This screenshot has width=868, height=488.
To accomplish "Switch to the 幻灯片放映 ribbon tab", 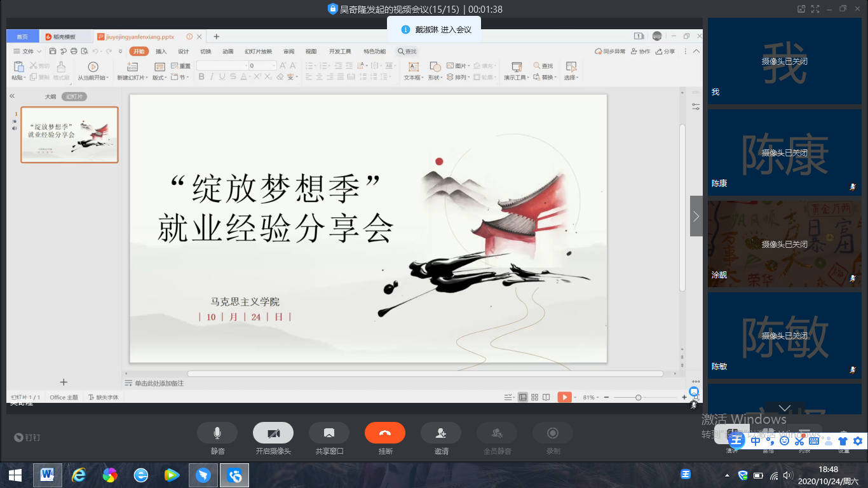I will click(258, 51).
